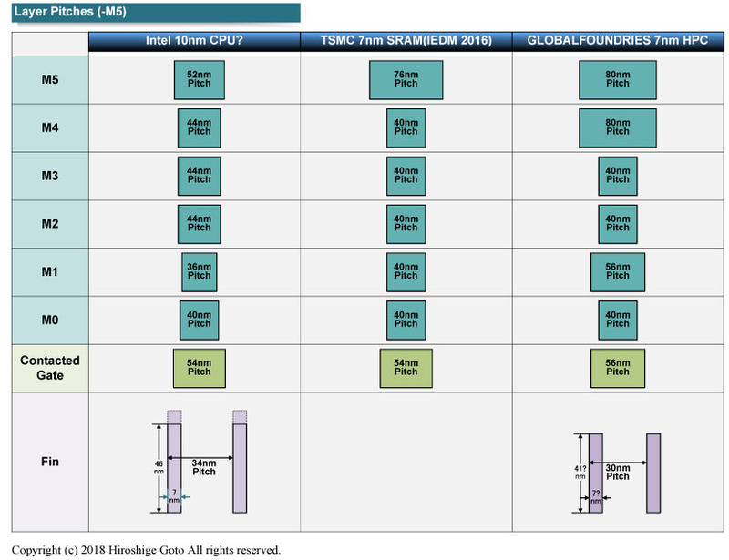Click the Hiroshige Goto copyright line
729x560 pixels.
[x=146, y=550]
